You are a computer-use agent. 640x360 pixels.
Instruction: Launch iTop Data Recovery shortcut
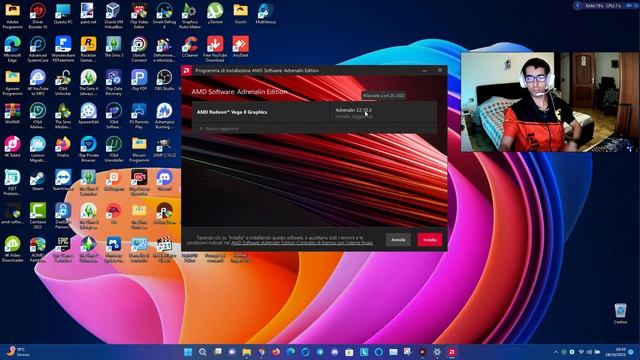click(113, 82)
